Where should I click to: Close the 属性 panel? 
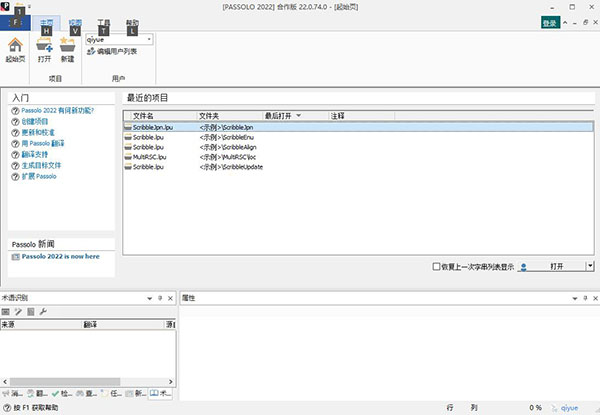click(x=595, y=298)
